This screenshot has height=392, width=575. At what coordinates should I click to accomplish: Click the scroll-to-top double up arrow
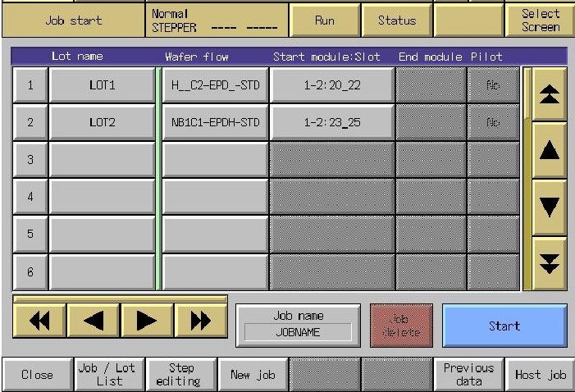click(549, 96)
